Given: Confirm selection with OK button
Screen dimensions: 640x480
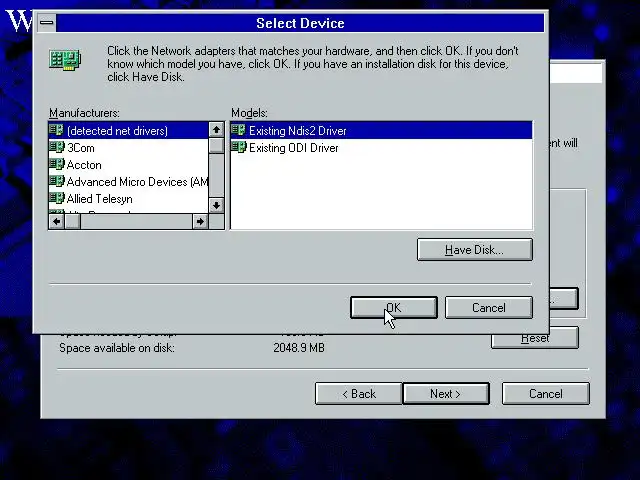Looking at the screenshot, I should [x=394, y=307].
